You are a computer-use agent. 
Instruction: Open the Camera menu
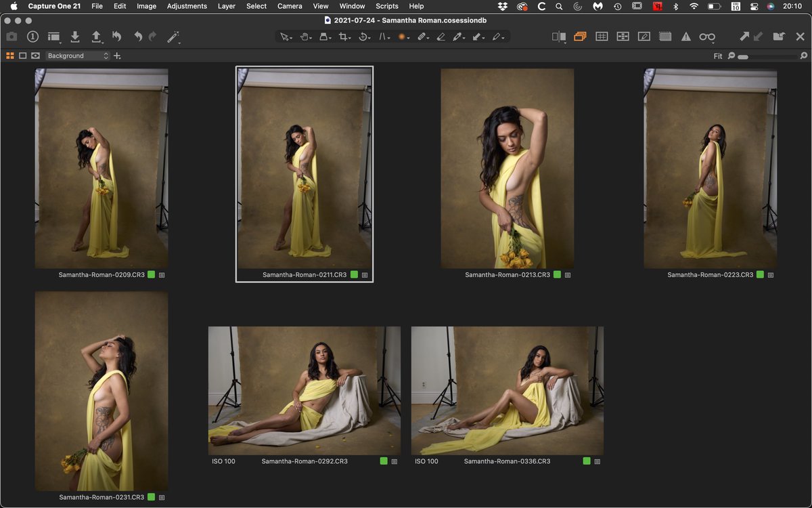[x=290, y=6]
